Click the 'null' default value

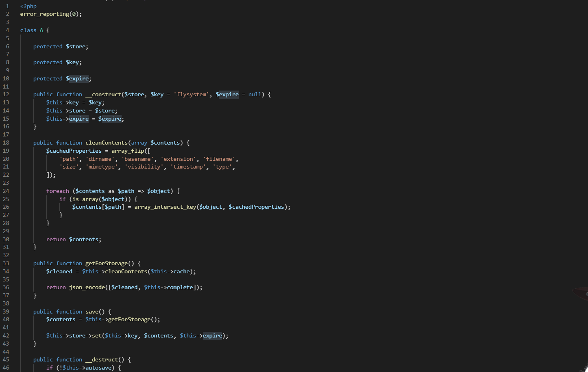pos(255,95)
